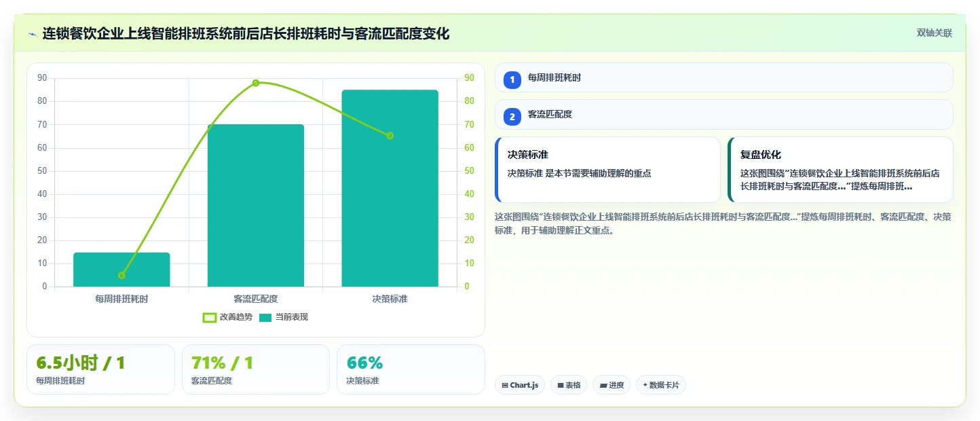Click the 客流匹配度 bar in chart
This screenshot has height=421, width=980.
(x=256, y=205)
